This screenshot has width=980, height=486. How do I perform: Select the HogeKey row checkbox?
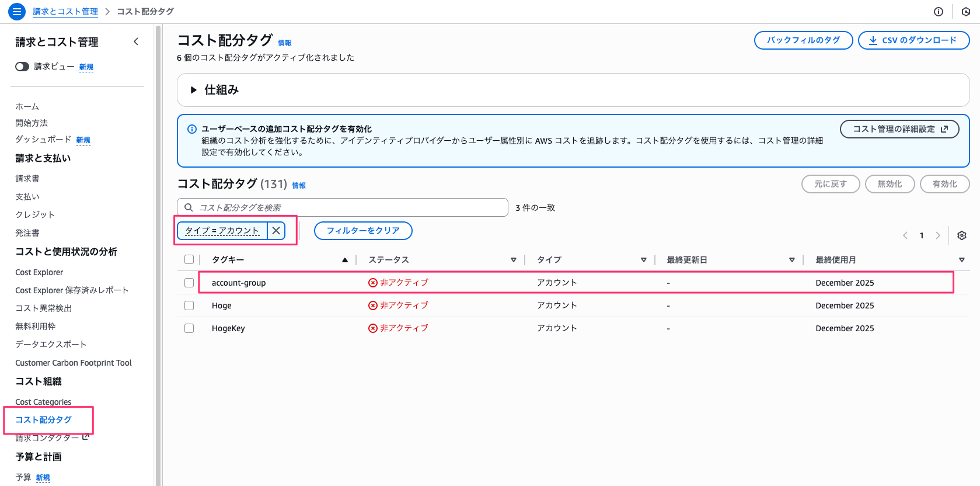(189, 328)
